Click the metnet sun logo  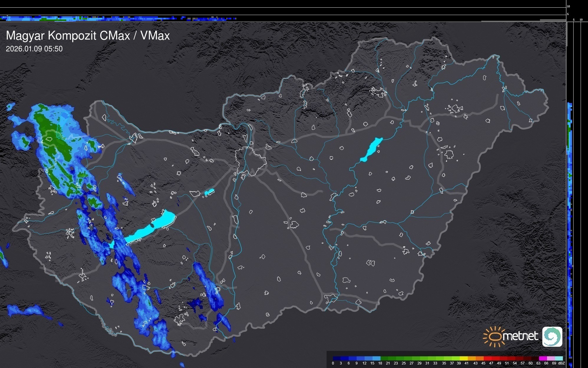495,336
